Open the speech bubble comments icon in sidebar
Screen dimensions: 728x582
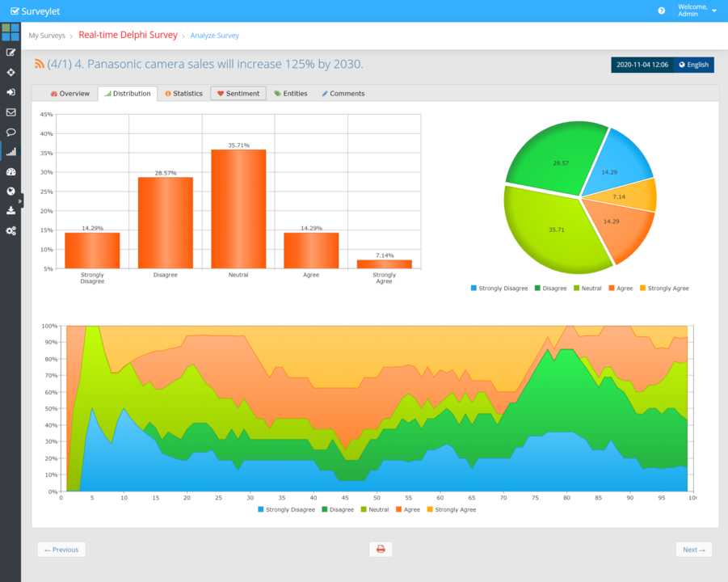11,133
